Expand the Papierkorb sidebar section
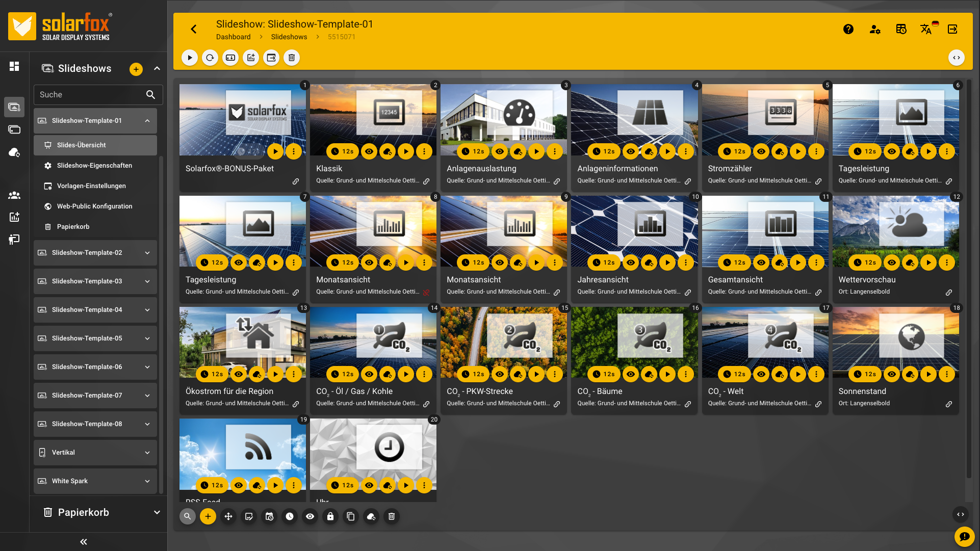This screenshot has height=551, width=980. (157, 512)
